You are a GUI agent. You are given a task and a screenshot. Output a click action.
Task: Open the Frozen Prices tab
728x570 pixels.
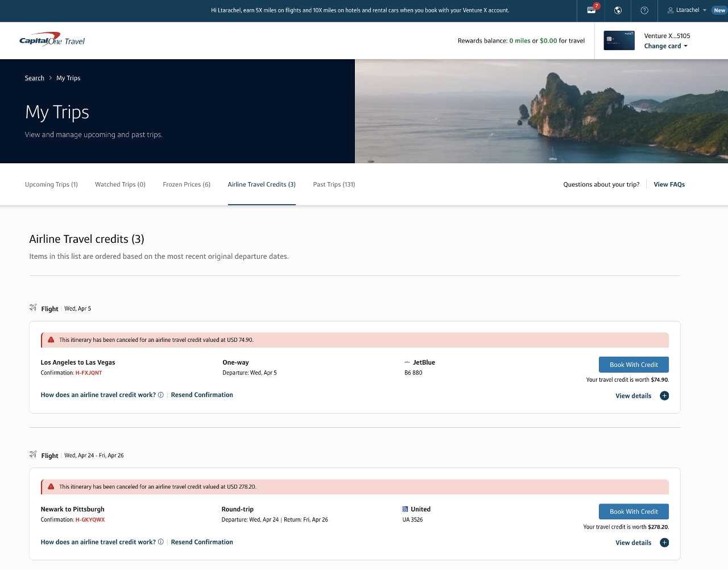click(x=187, y=184)
